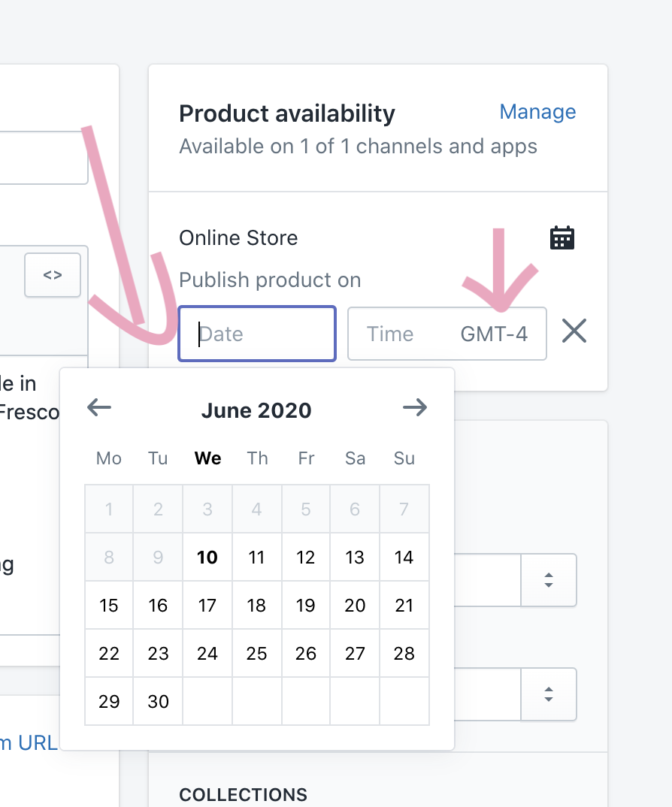Click June 27 in the calendar
Viewport: 672px width, 807px height.
click(355, 653)
